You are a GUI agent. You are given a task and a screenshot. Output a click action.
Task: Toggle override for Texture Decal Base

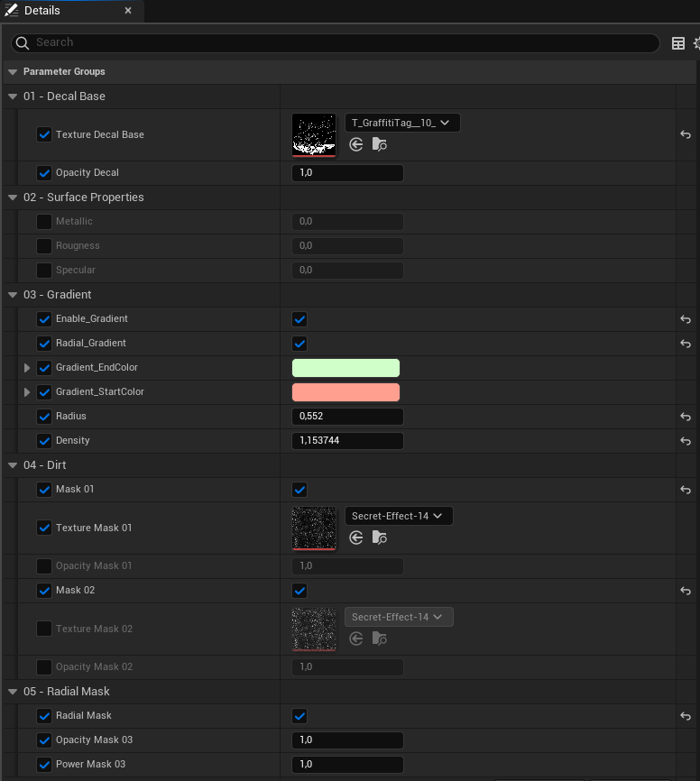pos(44,134)
